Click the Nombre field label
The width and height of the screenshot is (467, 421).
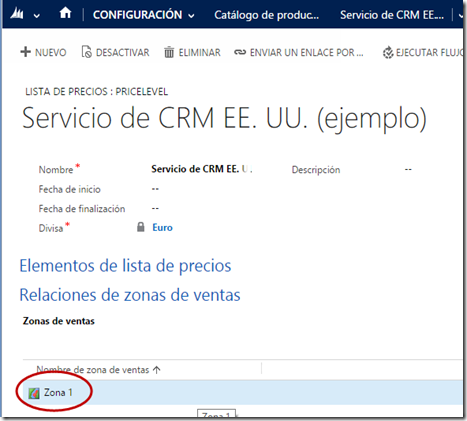(56, 170)
